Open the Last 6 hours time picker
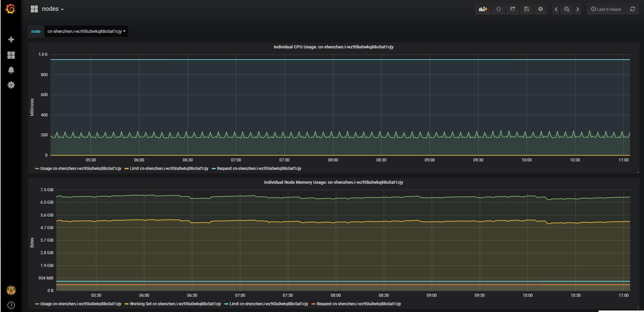The height and width of the screenshot is (312, 644). [606, 9]
